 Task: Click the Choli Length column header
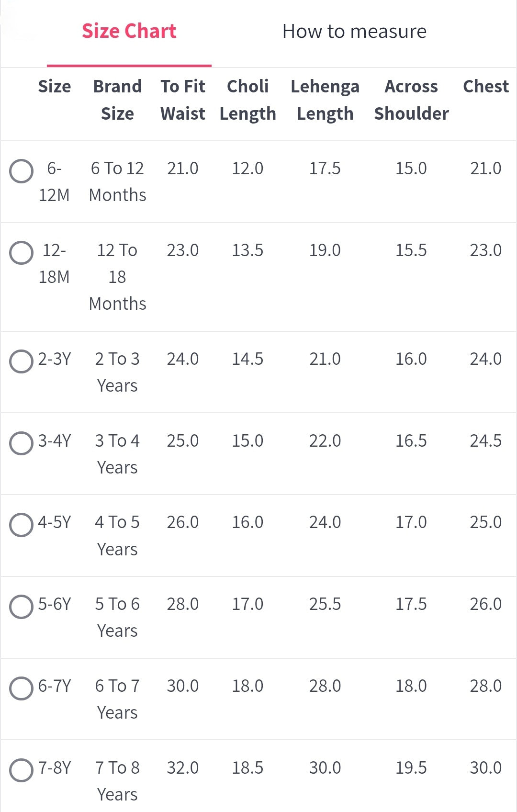click(x=248, y=100)
